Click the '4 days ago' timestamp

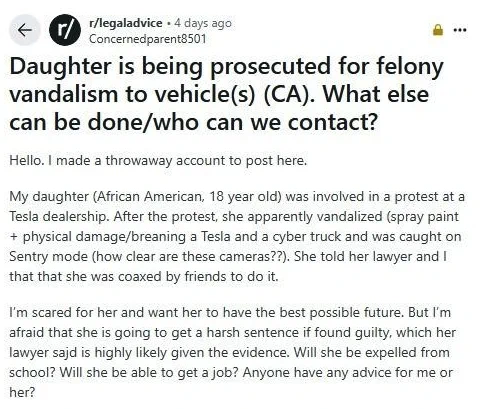click(203, 23)
